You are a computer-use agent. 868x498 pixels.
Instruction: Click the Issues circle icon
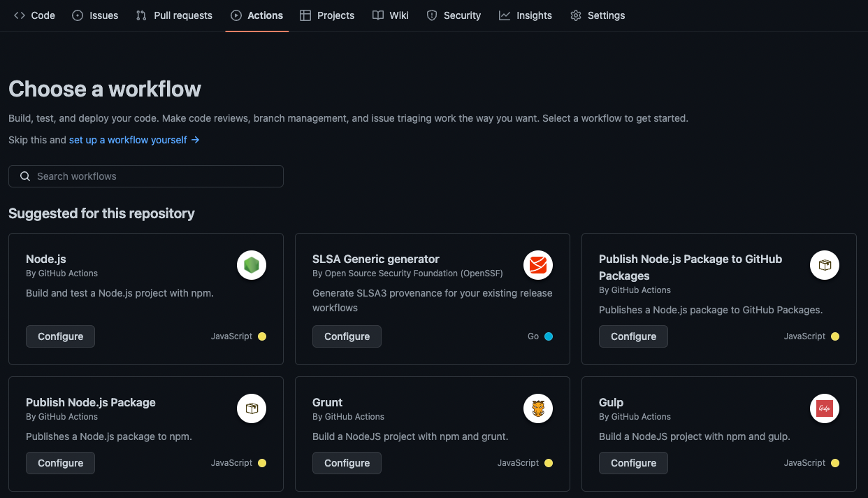(x=78, y=15)
